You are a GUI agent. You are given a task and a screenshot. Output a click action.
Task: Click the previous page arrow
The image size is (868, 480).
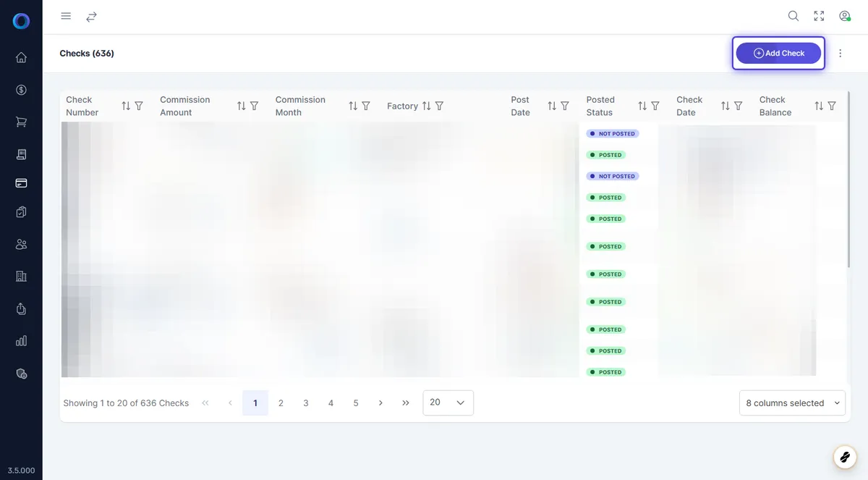pyautogui.click(x=230, y=403)
